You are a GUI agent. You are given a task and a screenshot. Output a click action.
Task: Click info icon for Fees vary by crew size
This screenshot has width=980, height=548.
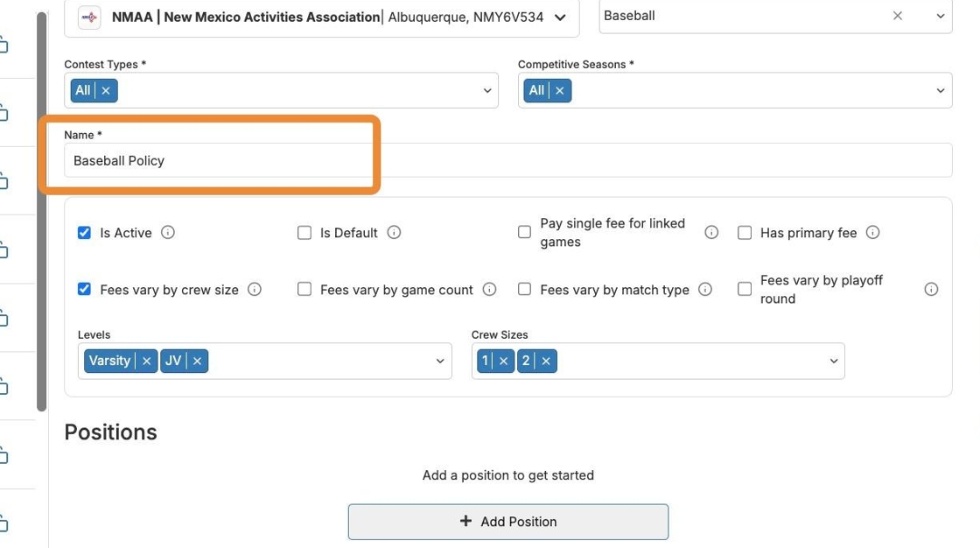coord(255,290)
